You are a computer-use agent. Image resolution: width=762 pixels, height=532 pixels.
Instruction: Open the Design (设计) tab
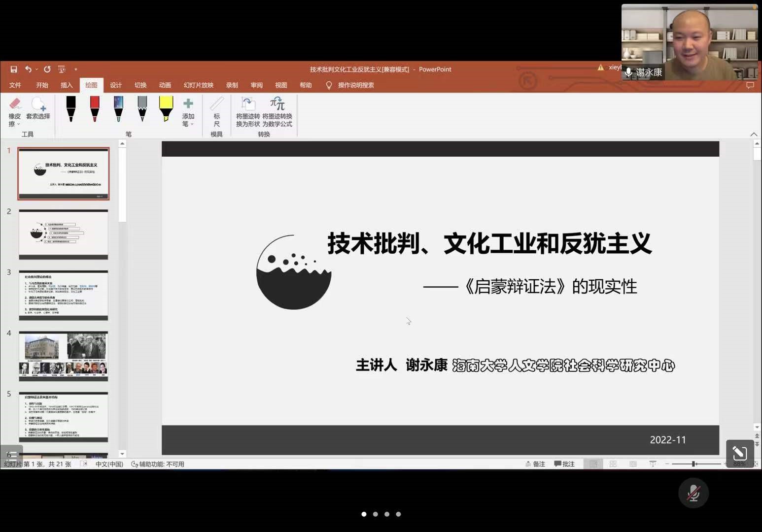click(x=116, y=85)
